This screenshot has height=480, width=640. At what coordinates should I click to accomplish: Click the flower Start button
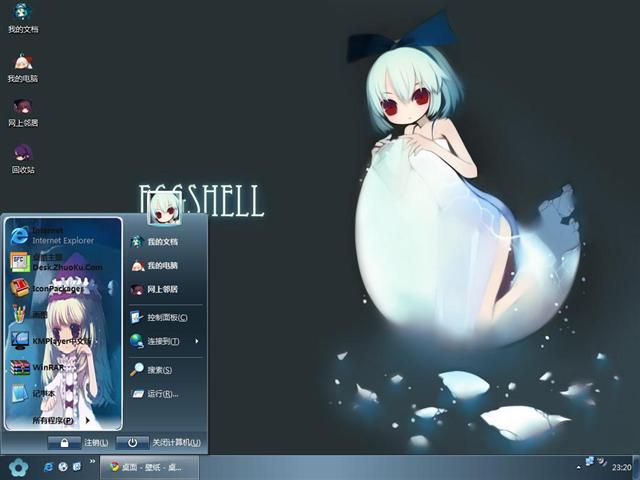click(18, 467)
